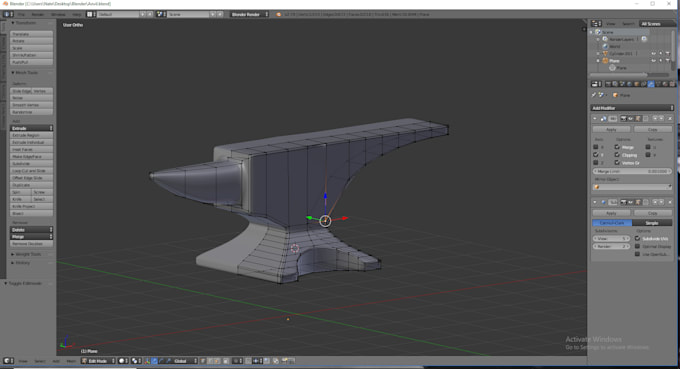Apply the Mirror modifier
680x369 pixels.
point(611,129)
